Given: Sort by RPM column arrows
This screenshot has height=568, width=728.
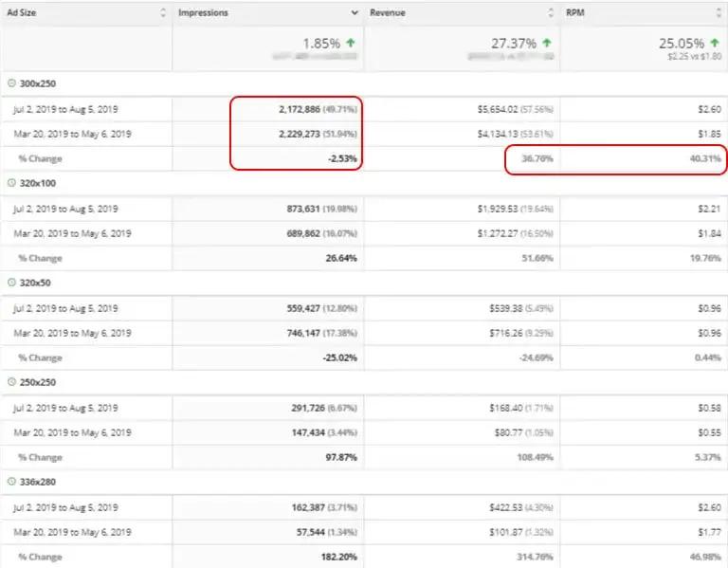Looking at the screenshot, I should (719, 12).
